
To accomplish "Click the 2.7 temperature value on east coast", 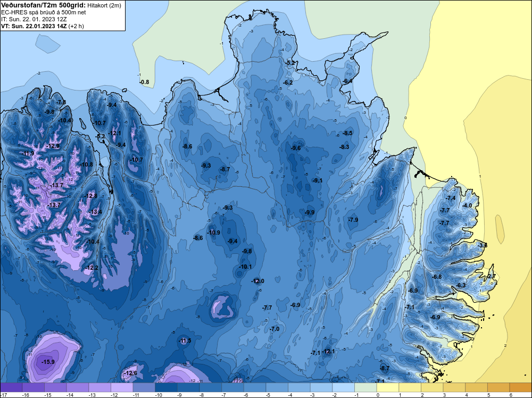I will [x=492, y=276].
